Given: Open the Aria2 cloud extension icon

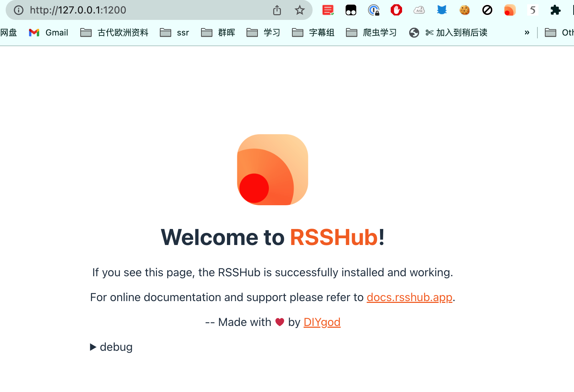Looking at the screenshot, I should point(419,10).
